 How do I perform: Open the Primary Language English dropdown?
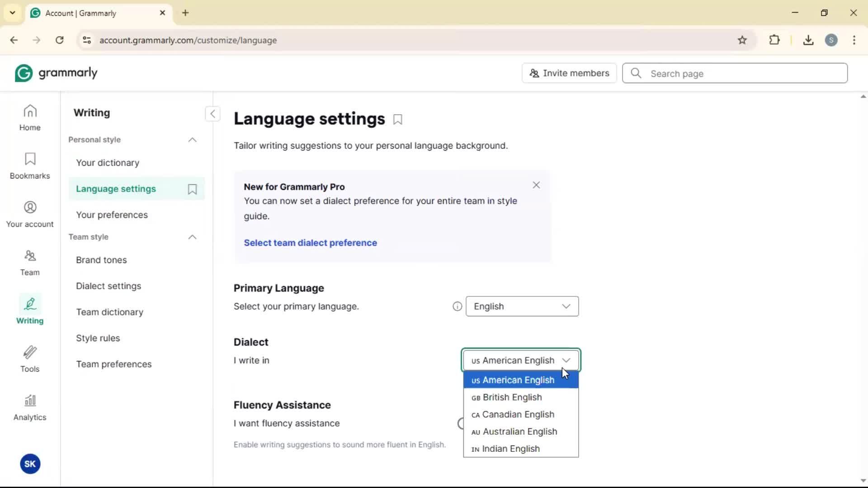click(x=522, y=307)
